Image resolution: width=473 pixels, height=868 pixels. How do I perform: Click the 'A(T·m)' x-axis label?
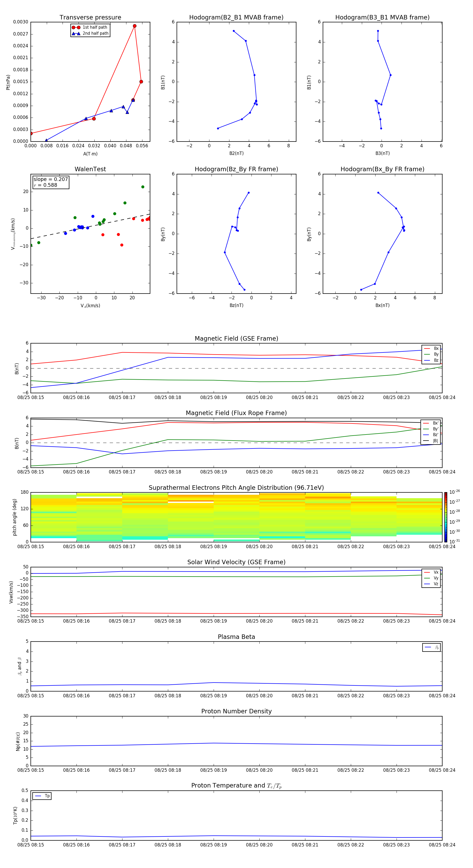[90, 154]
